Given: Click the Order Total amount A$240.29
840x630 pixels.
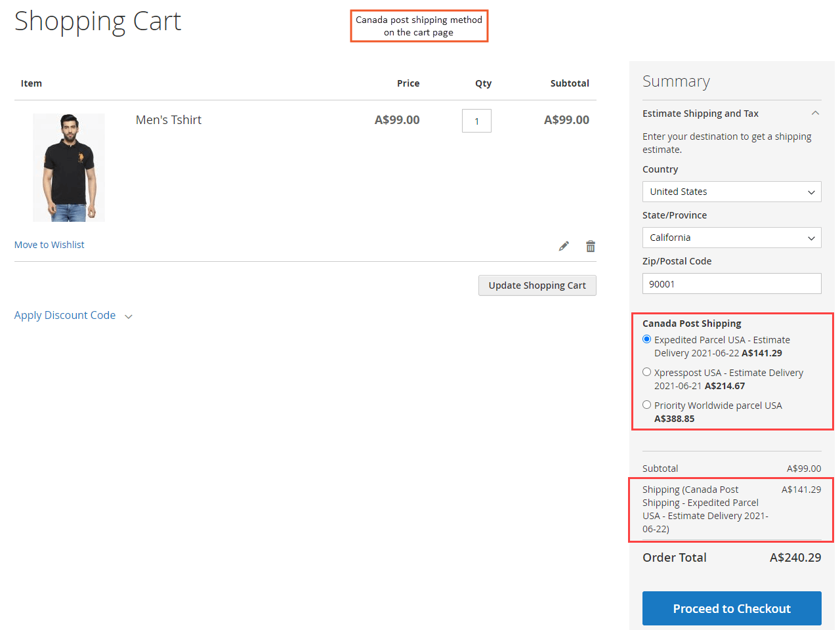Looking at the screenshot, I should (x=795, y=558).
